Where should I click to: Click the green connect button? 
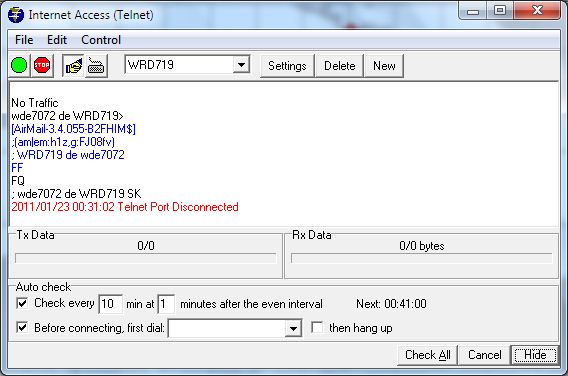[19, 66]
